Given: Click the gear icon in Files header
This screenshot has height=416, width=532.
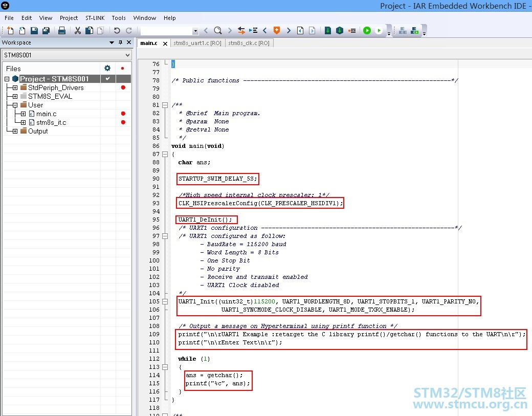Looking at the screenshot, I should point(107,68).
